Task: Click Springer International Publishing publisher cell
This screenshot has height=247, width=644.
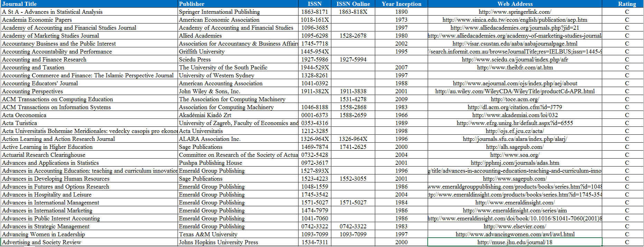Action: tap(238, 12)
